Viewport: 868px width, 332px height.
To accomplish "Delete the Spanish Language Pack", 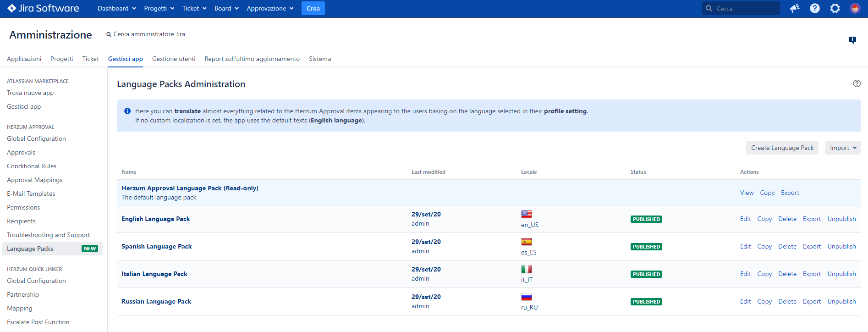I will [787, 246].
